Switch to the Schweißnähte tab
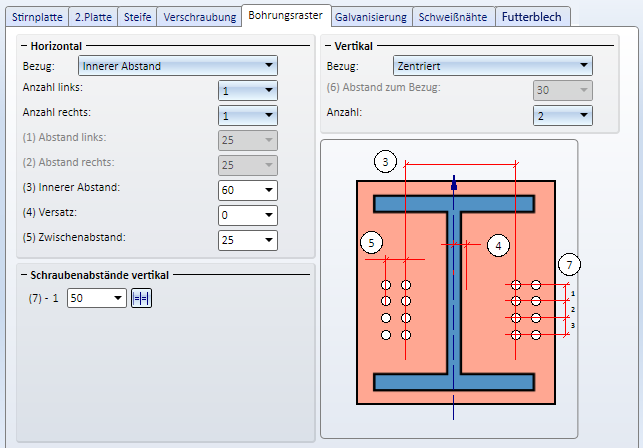The image size is (643, 448). (x=453, y=17)
